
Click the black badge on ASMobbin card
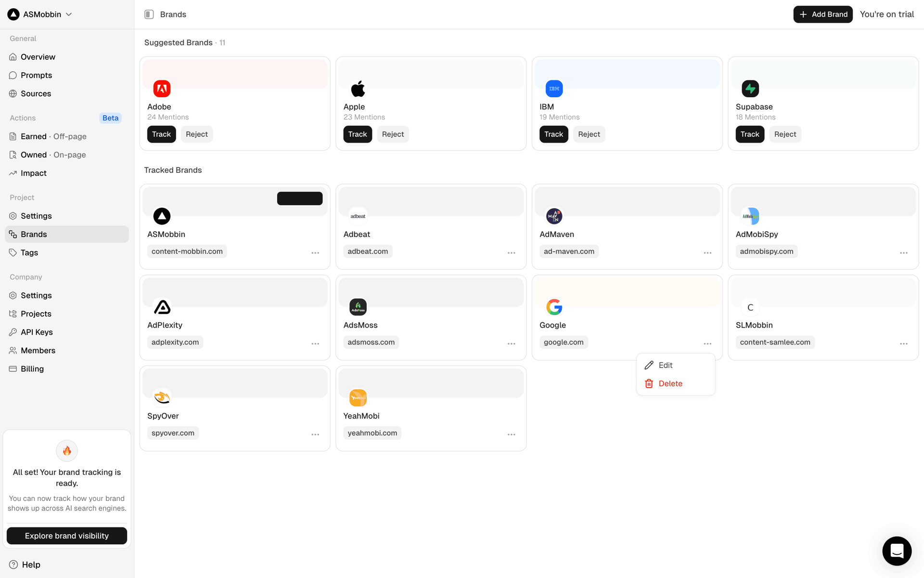coord(300,198)
